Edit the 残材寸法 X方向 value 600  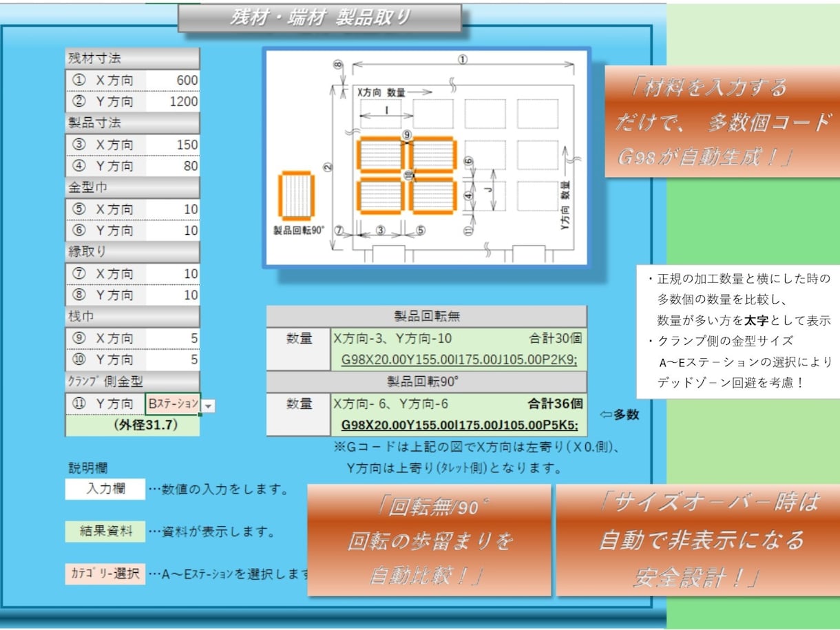pyautogui.click(x=172, y=81)
